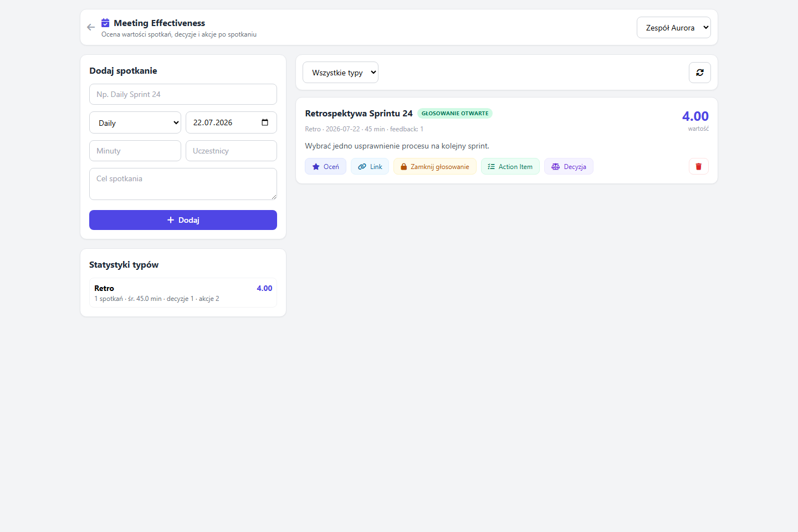The height and width of the screenshot is (532, 798).
Task: Click the Decyzja button
Action: (569, 166)
